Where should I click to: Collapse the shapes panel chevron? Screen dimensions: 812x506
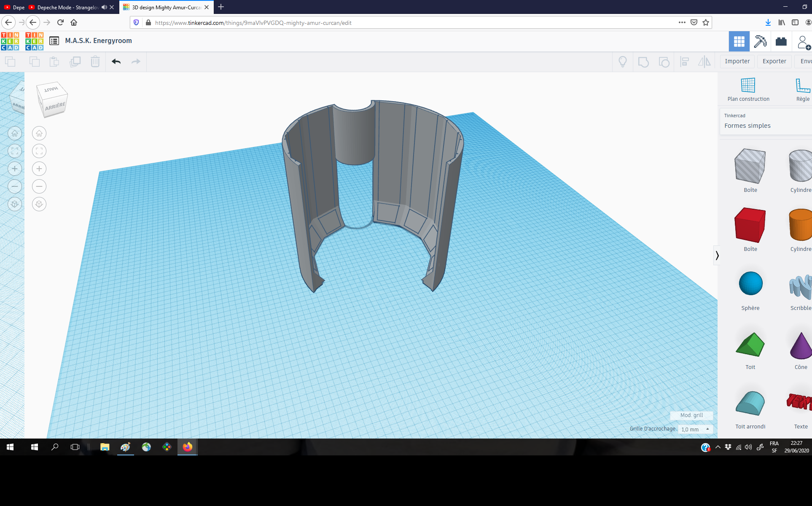point(717,256)
